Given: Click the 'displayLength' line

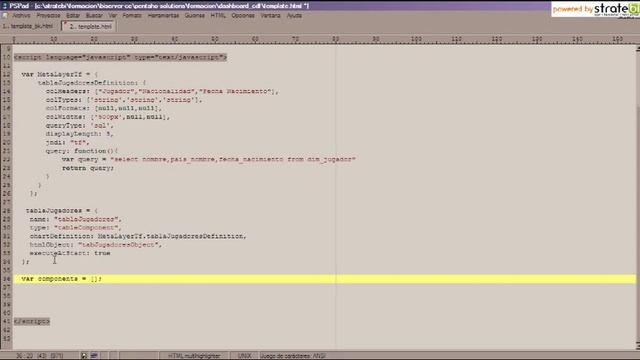Looking at the screenshot, I should coord(80,134).
